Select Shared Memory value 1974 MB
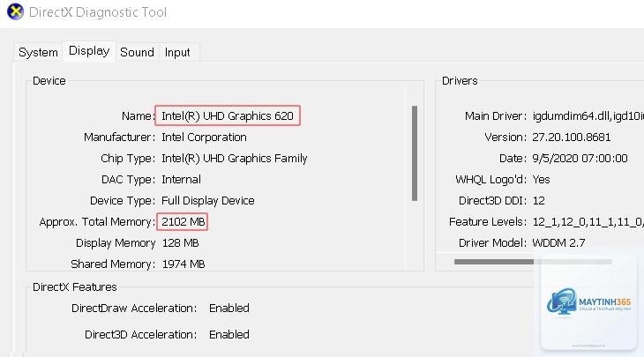644x357 pixels. (x=183, y=264)
